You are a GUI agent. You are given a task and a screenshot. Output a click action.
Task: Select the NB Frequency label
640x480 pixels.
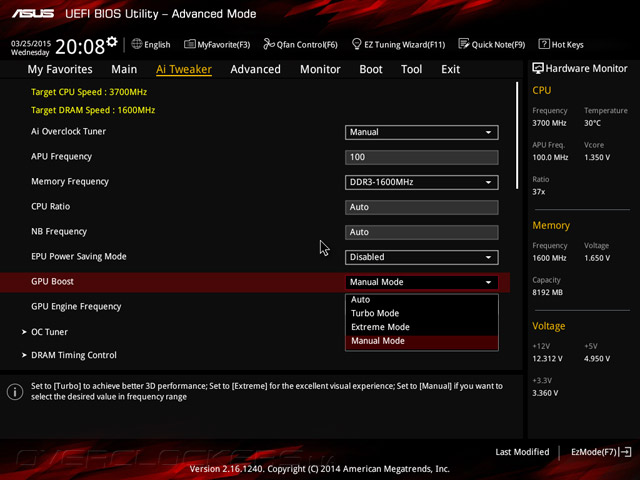tap(59, 231)
